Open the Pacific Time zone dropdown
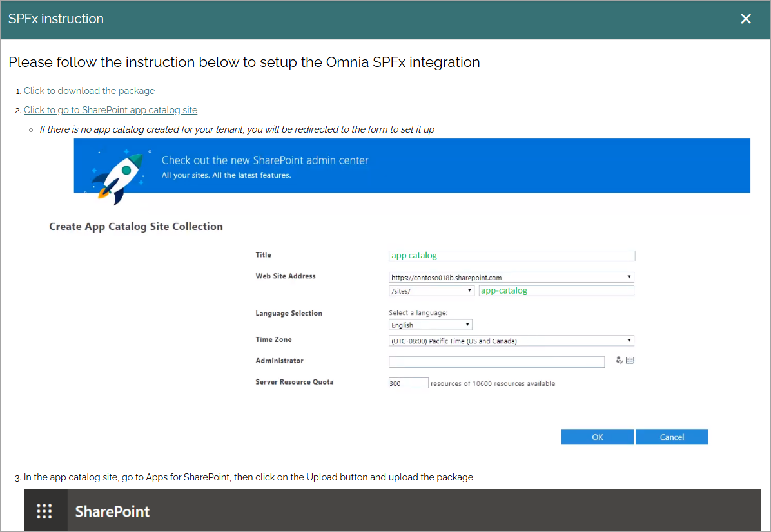 click(x=511, y=341)
